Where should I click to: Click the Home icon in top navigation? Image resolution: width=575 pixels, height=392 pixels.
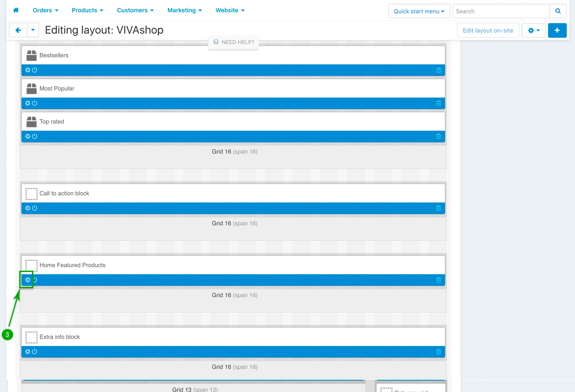(16, 10)
